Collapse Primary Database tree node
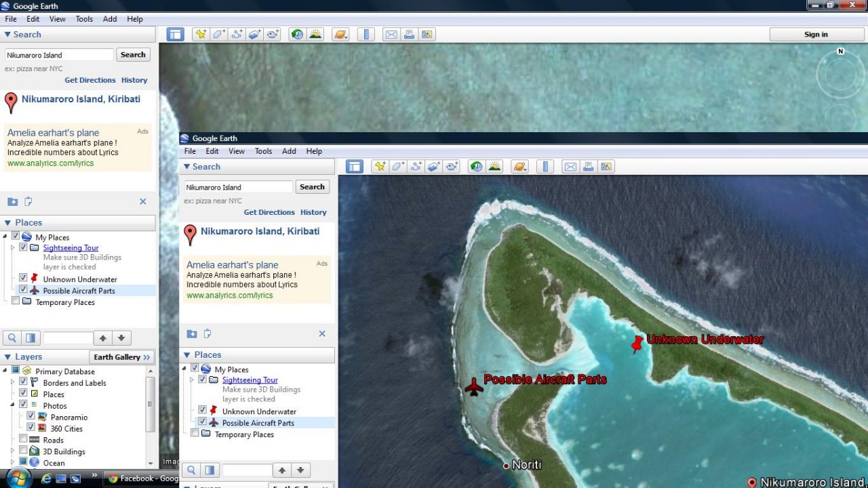 [5, 371]
